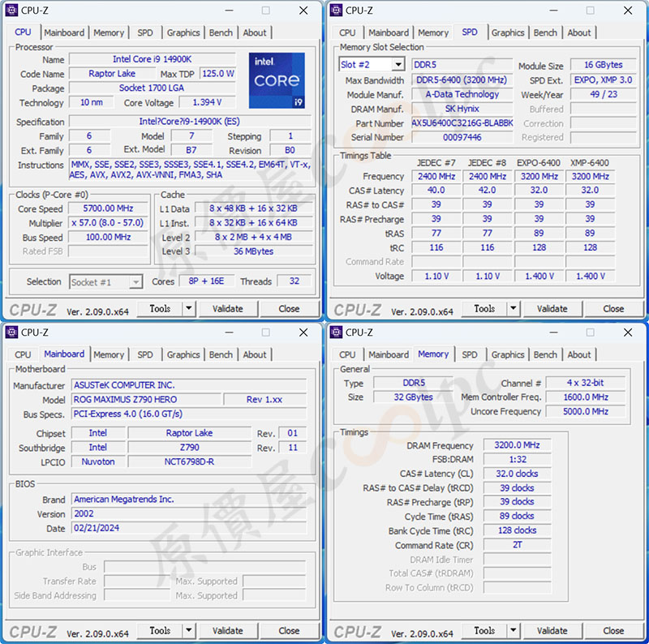Click the CPU-Z title icon in the Memory timings window
Viewport: 649px width, 644px height.
pyautogui.click(x=336, y=333)
